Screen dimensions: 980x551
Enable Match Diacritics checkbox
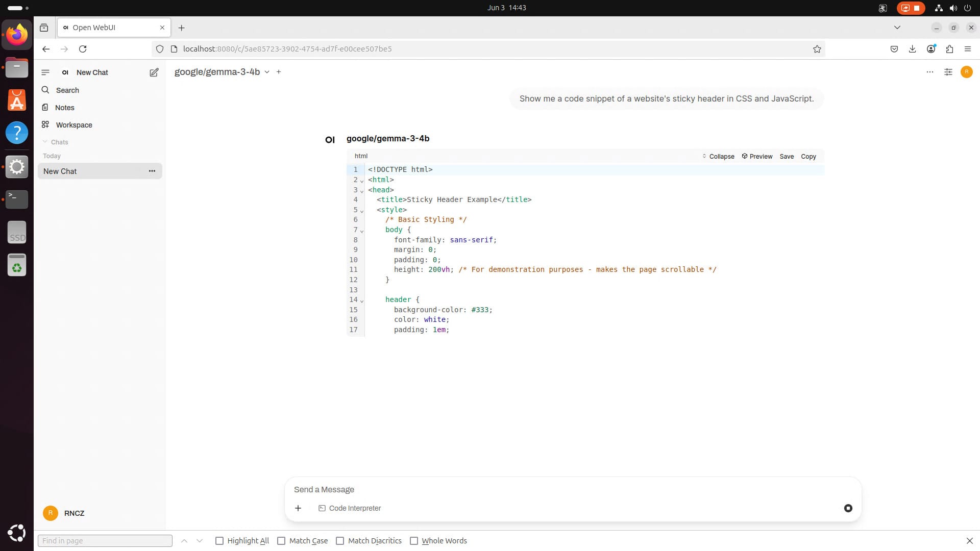point(340,541)
